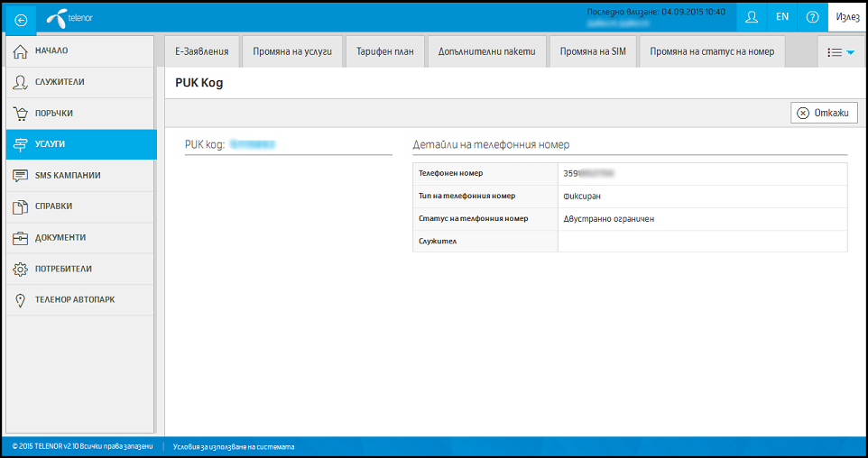The image size is (868, 458).
Task: Click the shopping cart icon beside ПОРЪЧКИ
Action: tap(20, 114)
